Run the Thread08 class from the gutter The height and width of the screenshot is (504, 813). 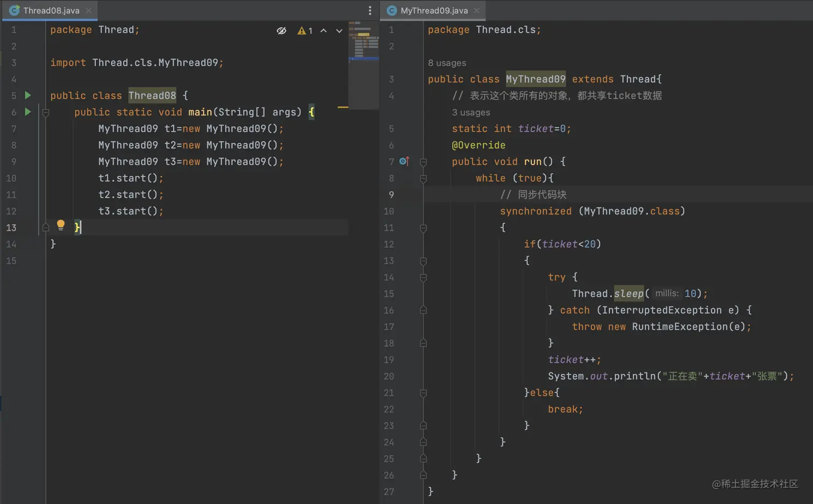tap(28, 96)
